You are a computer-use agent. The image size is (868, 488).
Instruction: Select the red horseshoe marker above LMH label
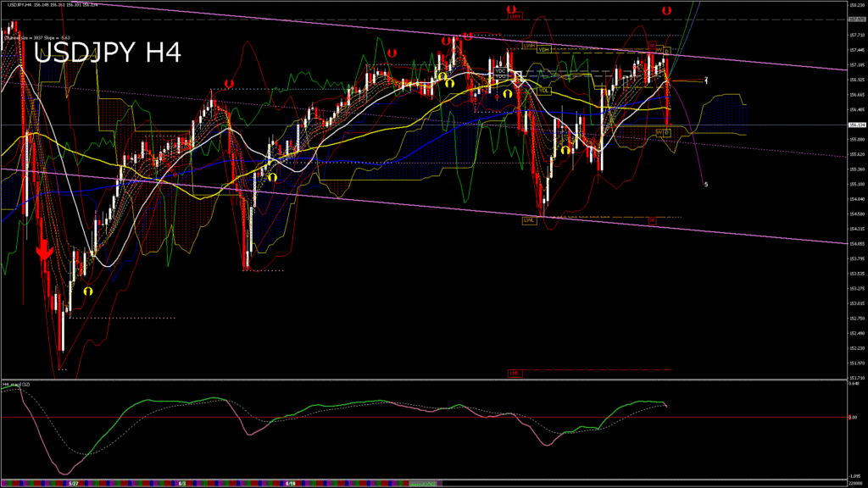click(512, 10)
